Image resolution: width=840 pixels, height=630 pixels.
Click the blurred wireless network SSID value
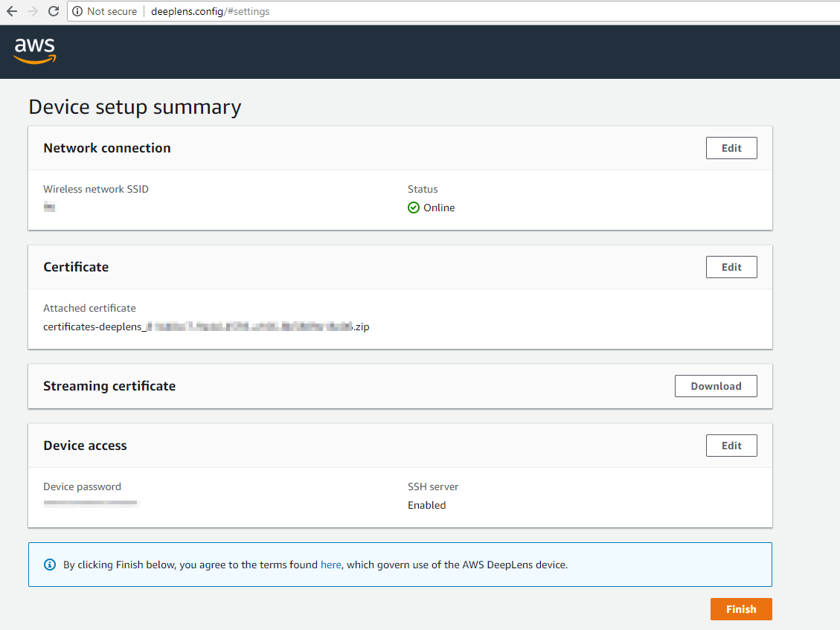(50, 207)
